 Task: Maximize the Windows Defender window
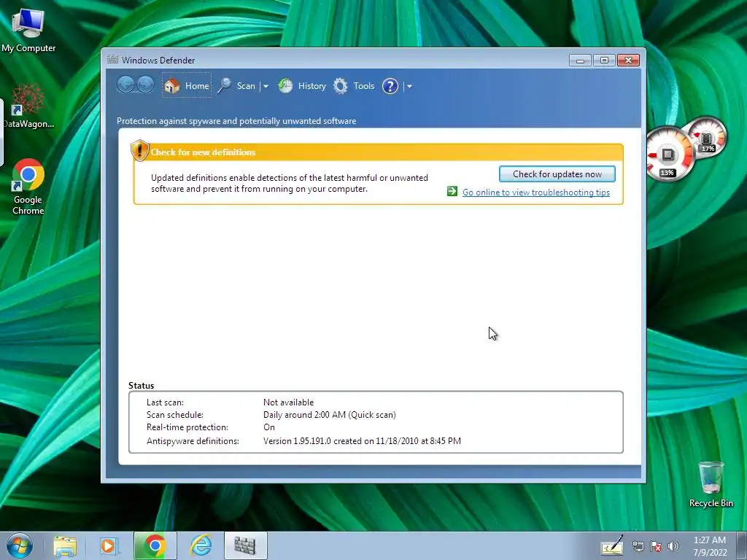603,60
